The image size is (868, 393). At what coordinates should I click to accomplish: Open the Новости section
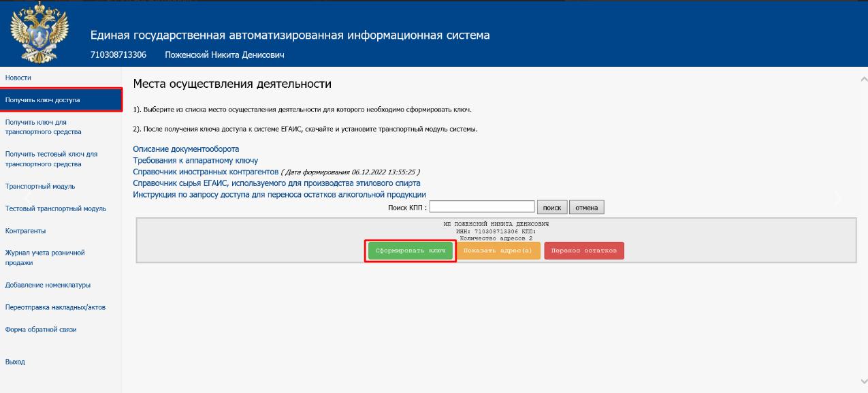(x=18, y=78)
